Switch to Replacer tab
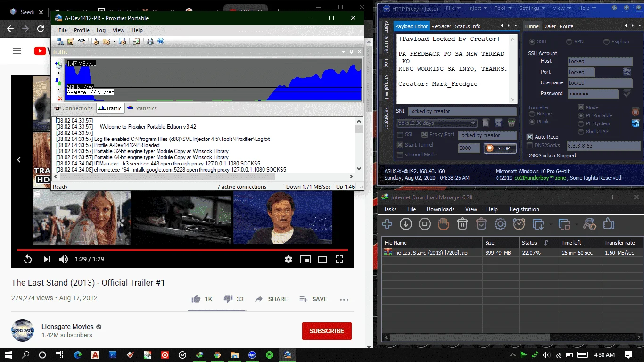This screenshot has width=644, height=362. pos(441,26)
